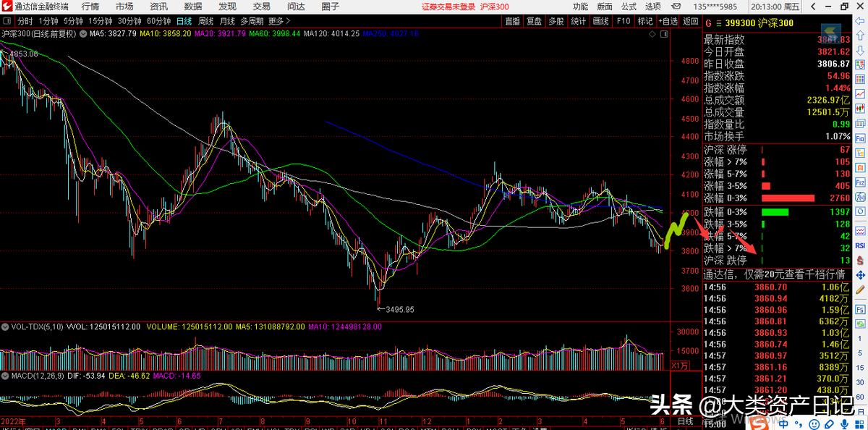Screen dimensions: 868x430
Task: Open the 行情 menu
Action: coord(90,7)
